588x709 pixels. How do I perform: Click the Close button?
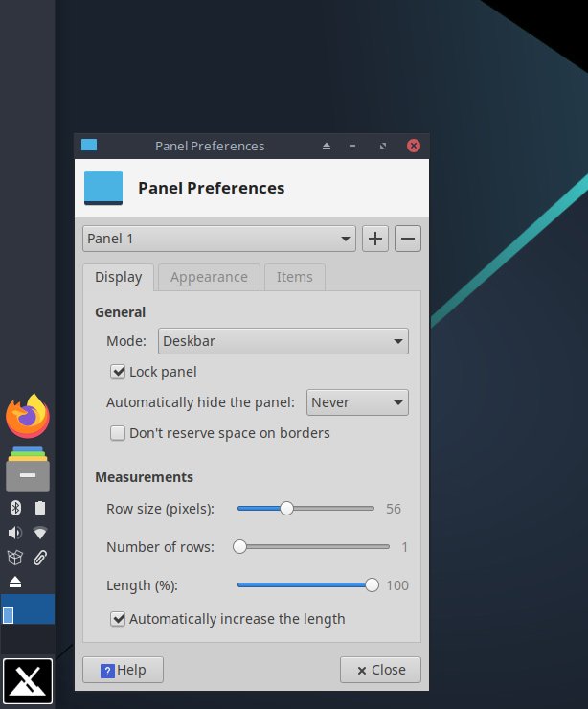380,670
